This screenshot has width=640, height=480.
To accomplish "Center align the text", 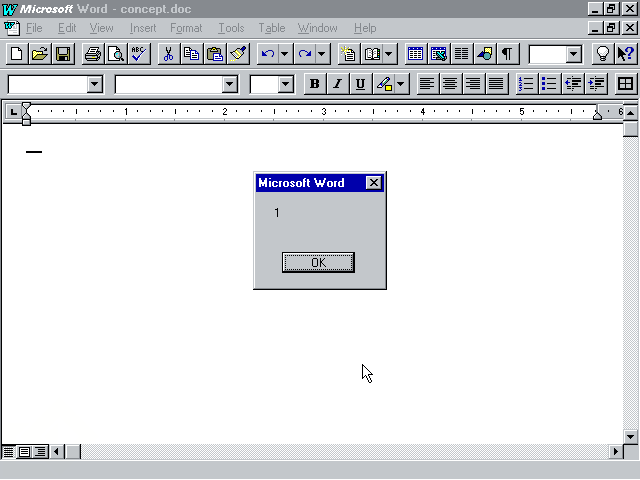I will [x=450, y=84].
